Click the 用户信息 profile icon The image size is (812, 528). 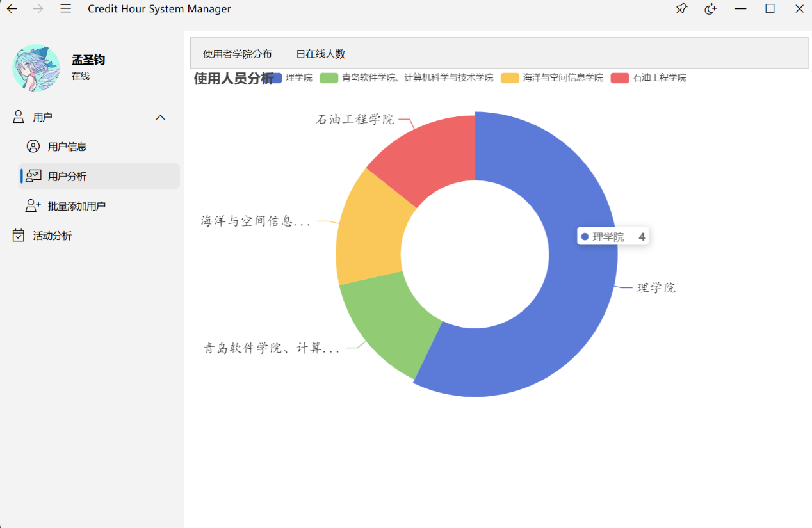click(33, 147)
